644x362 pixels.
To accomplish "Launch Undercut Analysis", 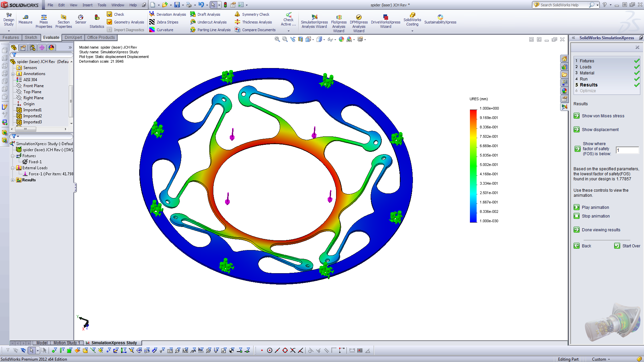I will pyautogui.click(x=208, y=22).
